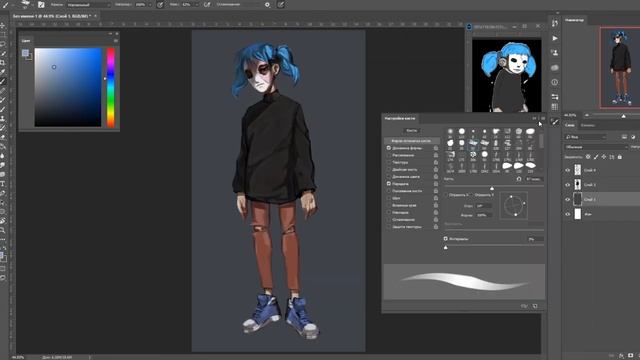This screenshot has height=360, width=640.
Task: Select the Навигатор tab
Action: pos(574,20)
